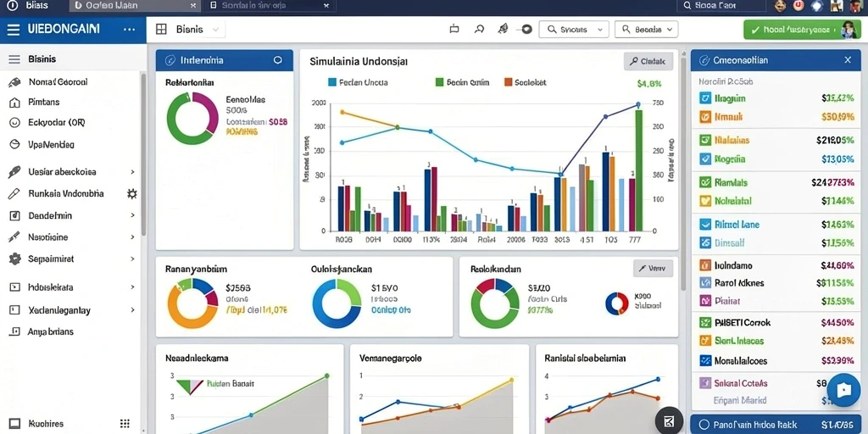Click the green legend swatch Scain Guim
The image size is (868, 434).
(x=440, y=82)
